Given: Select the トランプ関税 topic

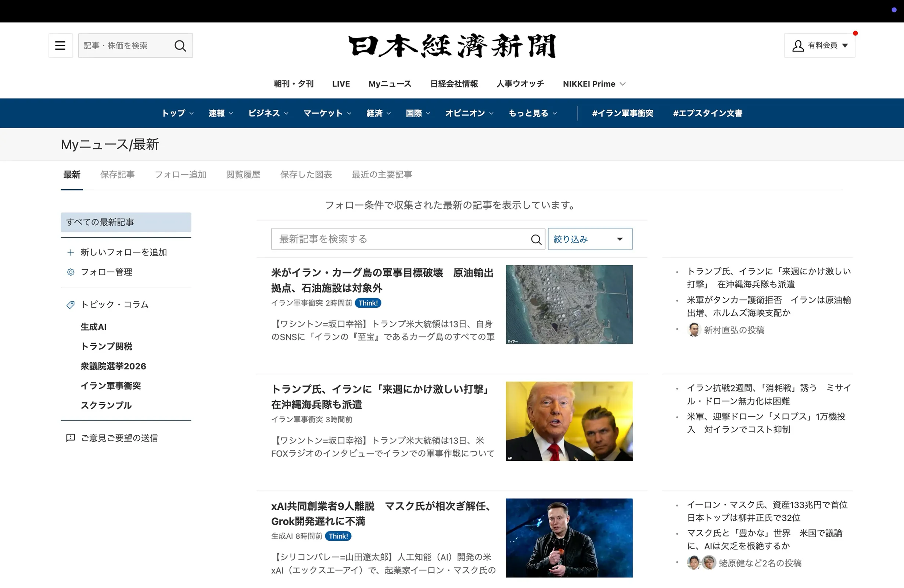Looking at the screenshot, I should click(106, 347).
